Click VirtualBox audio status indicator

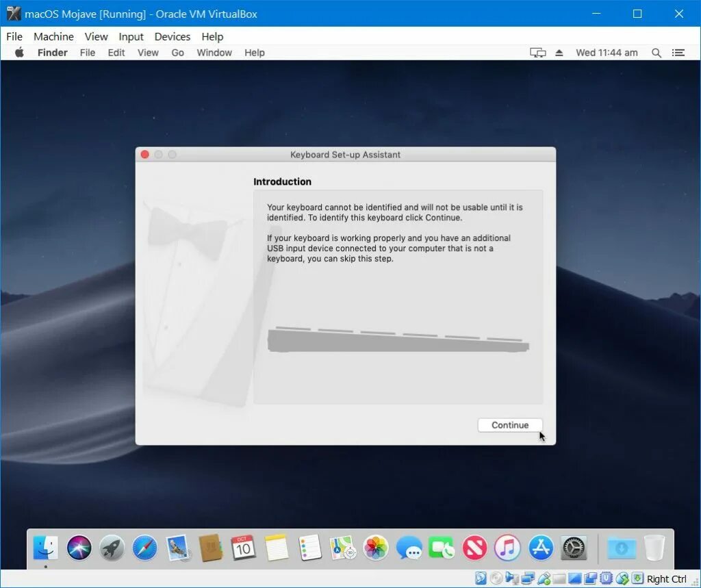click(512, 578)
